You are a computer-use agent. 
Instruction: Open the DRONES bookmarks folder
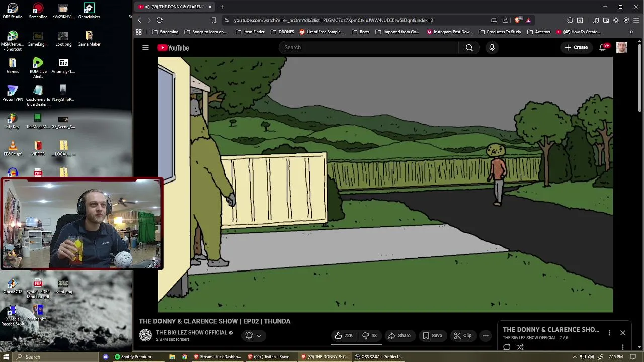click(282, 32)
